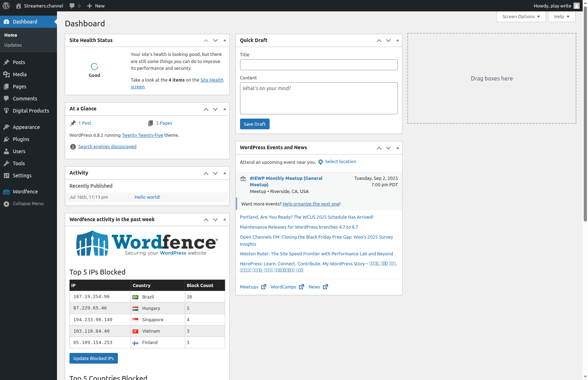Click the Digital Products sidebar icon
The image size is (588, 380).
(x=6, y=111)
